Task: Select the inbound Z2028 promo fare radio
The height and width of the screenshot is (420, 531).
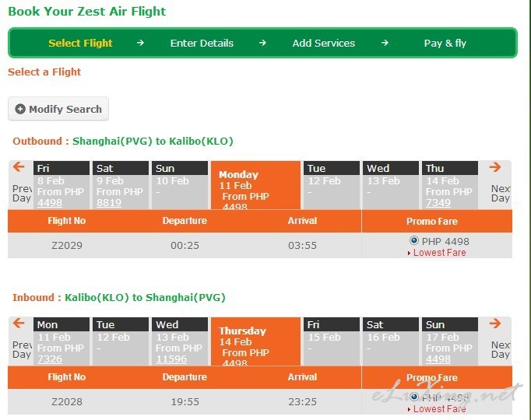Action: tap(414, 397)
